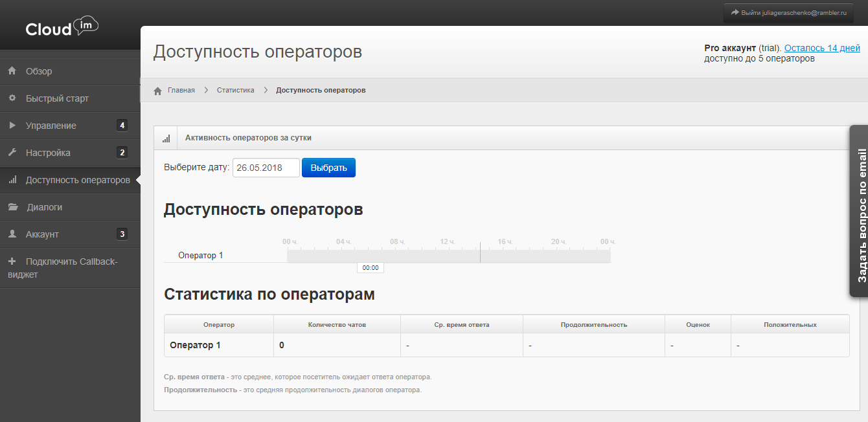Click the bar chart icon beside Активность операторов
This screenshot has width=868, height=422.
coord(166,137)
